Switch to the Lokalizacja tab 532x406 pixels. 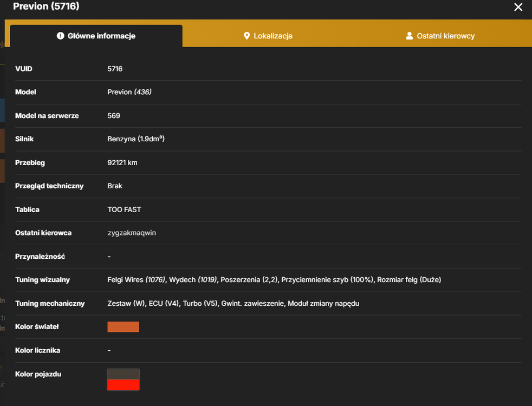click(268, 36)
